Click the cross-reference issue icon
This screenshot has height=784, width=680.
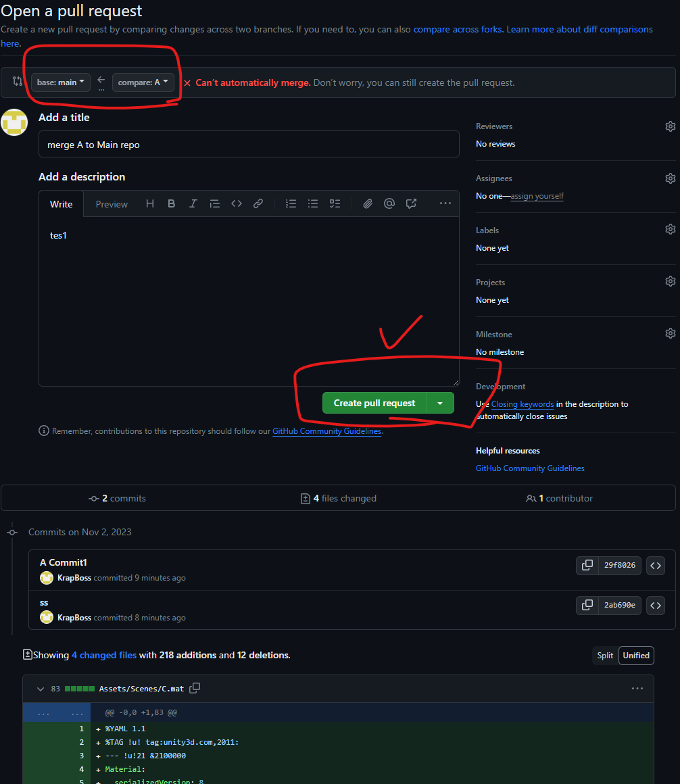411,203
